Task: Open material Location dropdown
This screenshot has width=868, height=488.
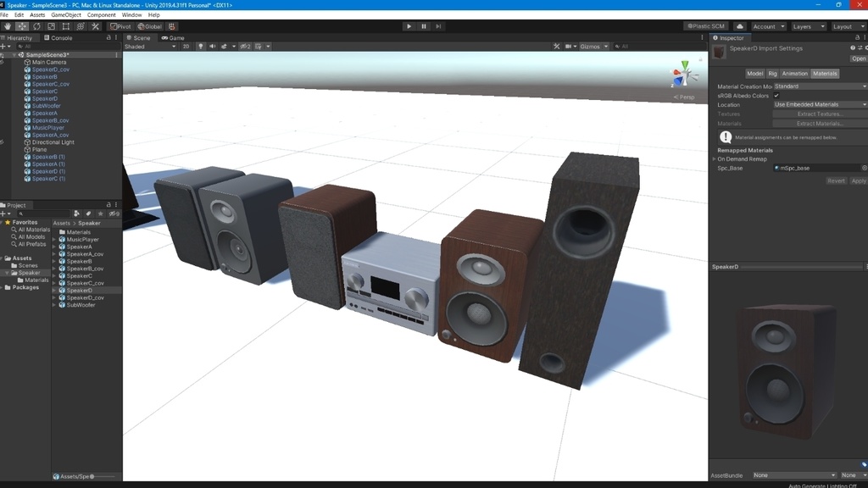Action: click(821, 104)
